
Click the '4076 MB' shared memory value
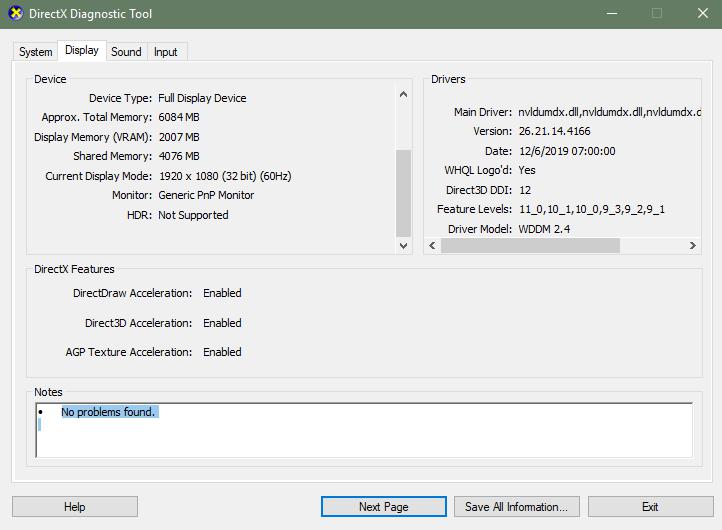coord(179,156)
